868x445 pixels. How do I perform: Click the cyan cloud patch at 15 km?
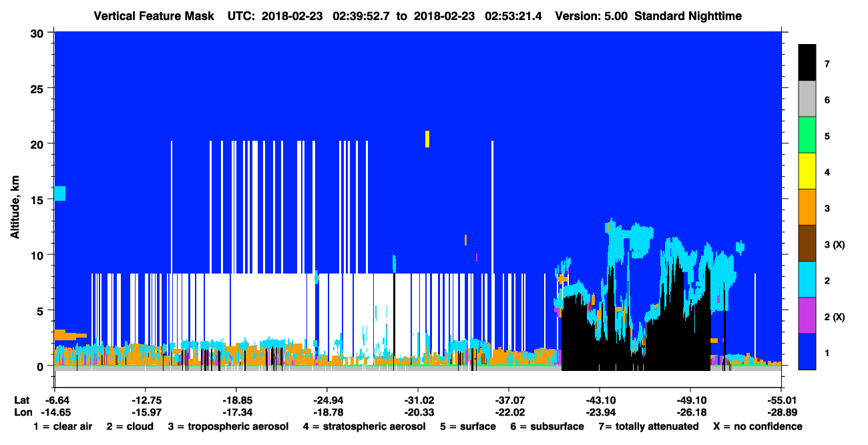pos(60,193)
